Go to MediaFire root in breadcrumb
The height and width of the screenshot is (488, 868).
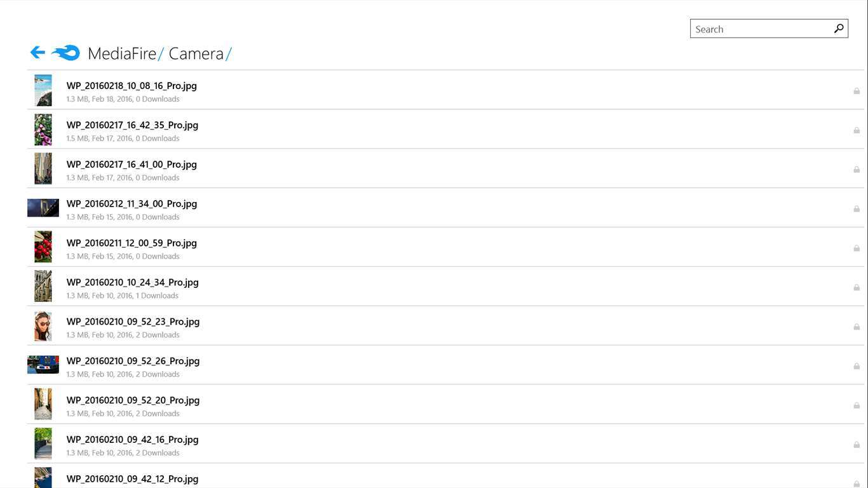(122, 54)
